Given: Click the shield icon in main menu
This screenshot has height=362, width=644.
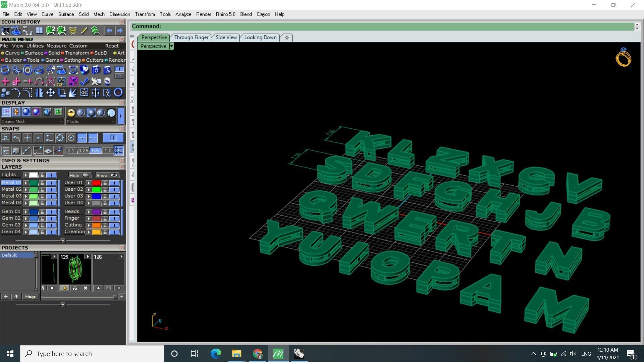Looking at the screenshot, I should point(84,70).
